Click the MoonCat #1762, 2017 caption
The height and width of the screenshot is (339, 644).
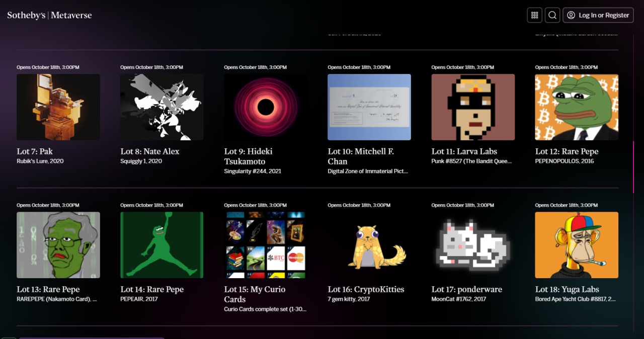click(x=459, y=299)
